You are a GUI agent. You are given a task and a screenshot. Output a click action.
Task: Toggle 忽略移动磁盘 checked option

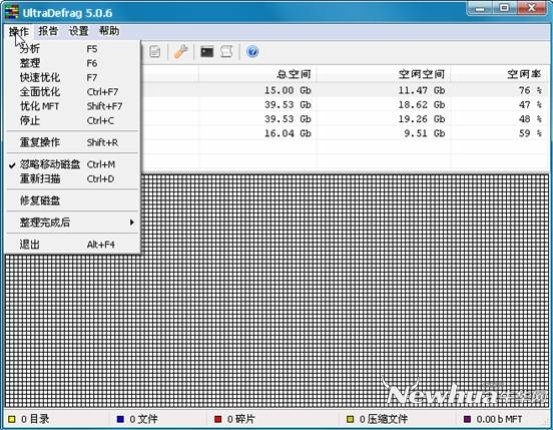(73, 164)
